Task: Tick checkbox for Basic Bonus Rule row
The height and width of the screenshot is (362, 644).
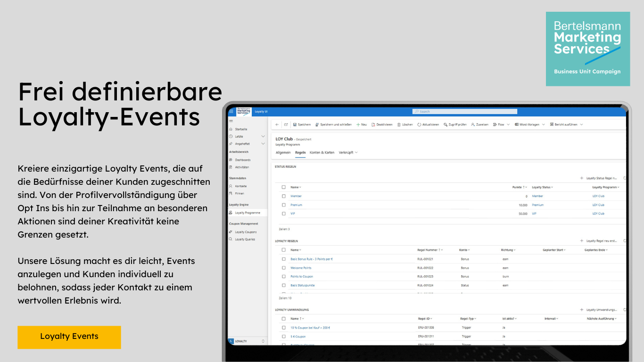Action: point(284,259)
